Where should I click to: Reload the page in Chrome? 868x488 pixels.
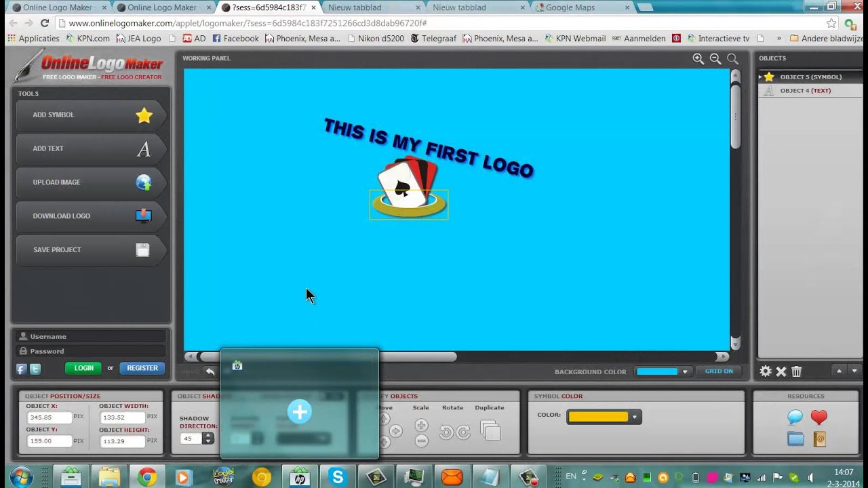click(45, 23)
